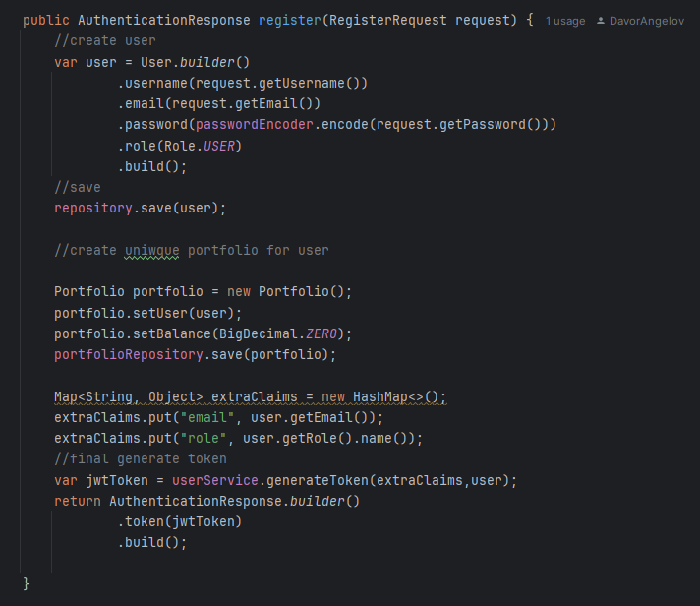Screen dimensions: 700x606
Task: Place cursor on the register method name
Action: point(289,20)
